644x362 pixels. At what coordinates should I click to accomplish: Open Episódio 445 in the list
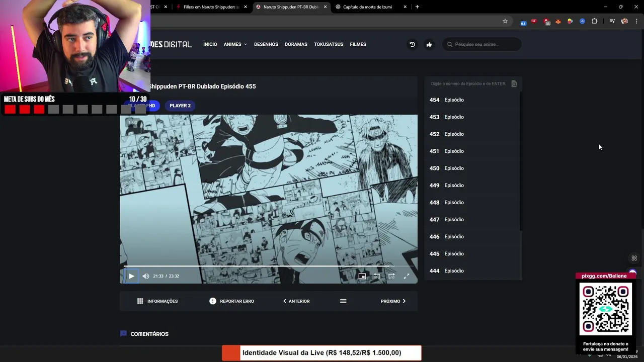click(472, 254)
